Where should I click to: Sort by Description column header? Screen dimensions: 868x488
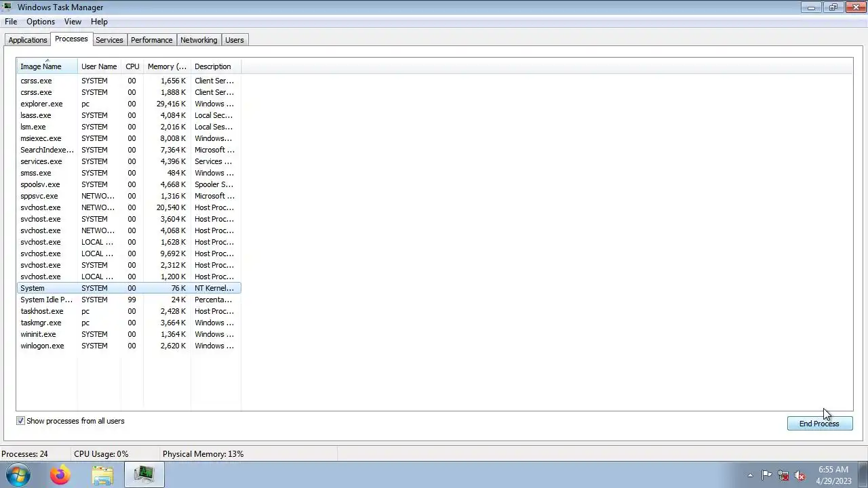click(216, 66)
